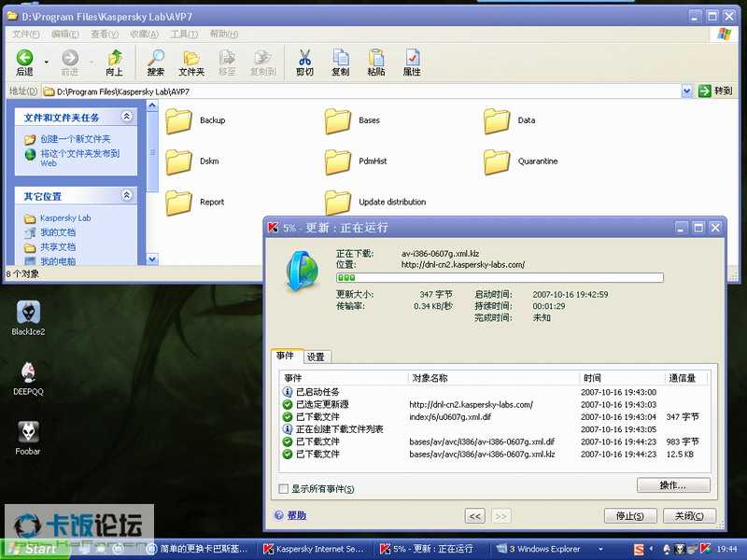The height and width of the screenshot is (560, 747).
Task: Open the Back button history dropdown arrow
Action: pos(46,63)
